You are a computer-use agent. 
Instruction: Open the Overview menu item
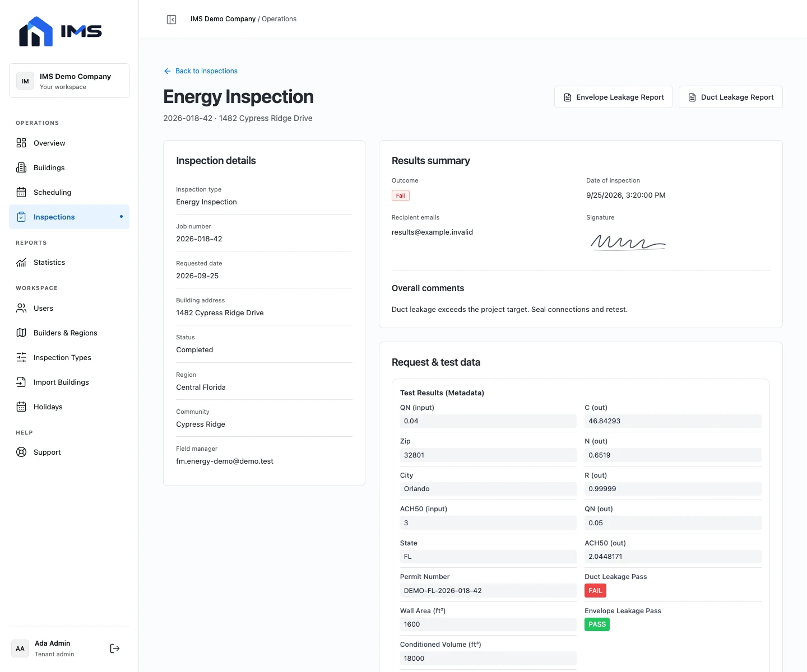(x=69, y=143)
